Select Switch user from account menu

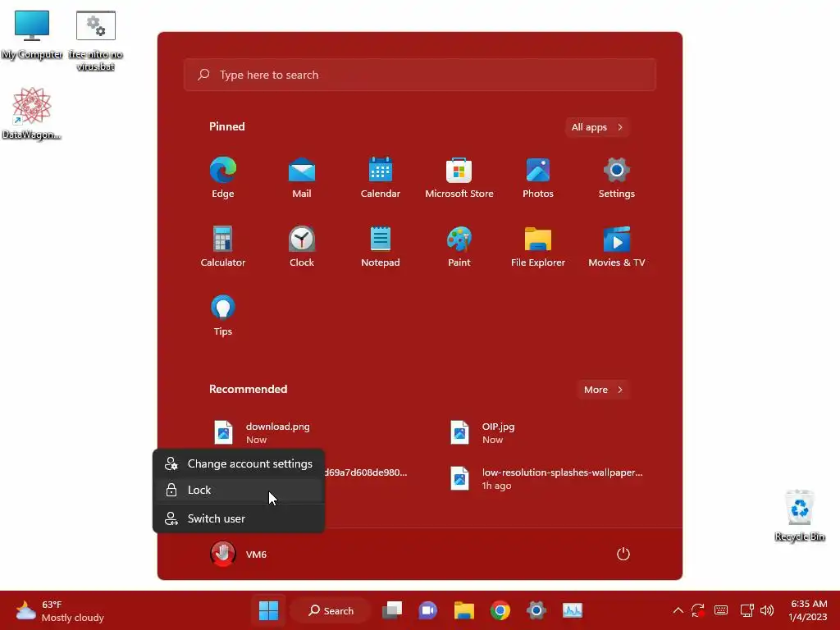tap(239, 518)
